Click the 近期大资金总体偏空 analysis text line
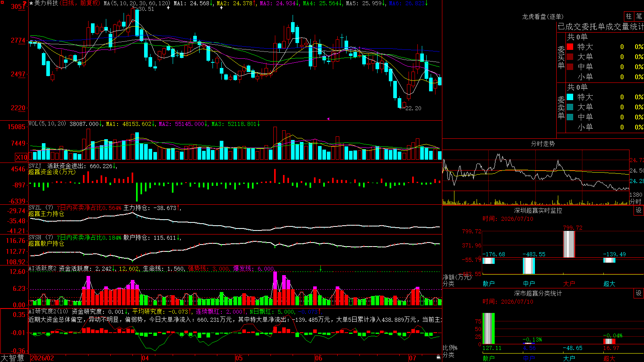This screenshot has height=362, width=644. coord(235,319)
